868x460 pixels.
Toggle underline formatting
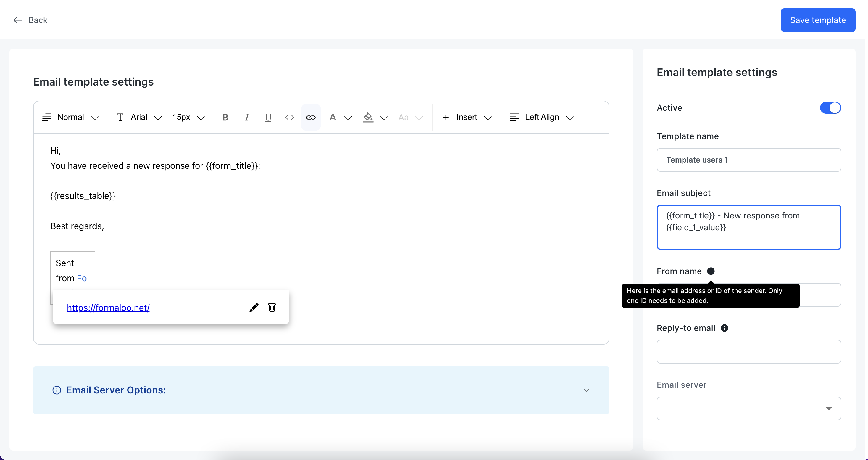[268, 117]
